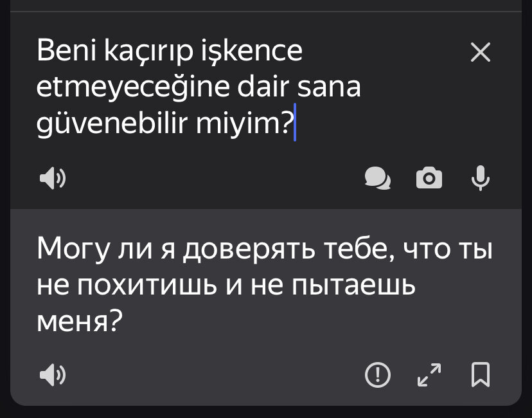532x418 pixels.
Task: Select the dialogue chat bubbles icon
Action: [x=378, y=178]
